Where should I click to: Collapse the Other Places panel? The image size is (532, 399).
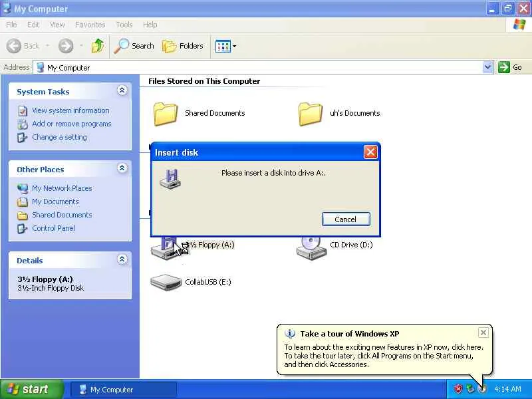pos(122,168)
